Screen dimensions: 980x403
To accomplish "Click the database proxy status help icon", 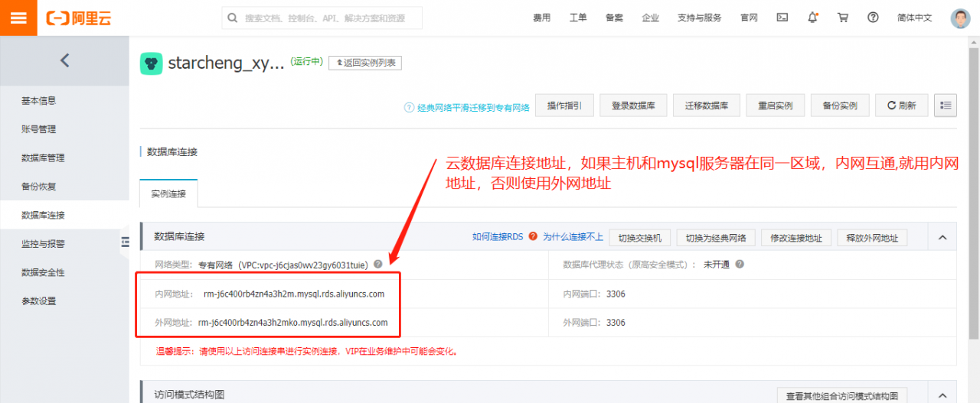I will pyautogui.click(x=740, y=265).
